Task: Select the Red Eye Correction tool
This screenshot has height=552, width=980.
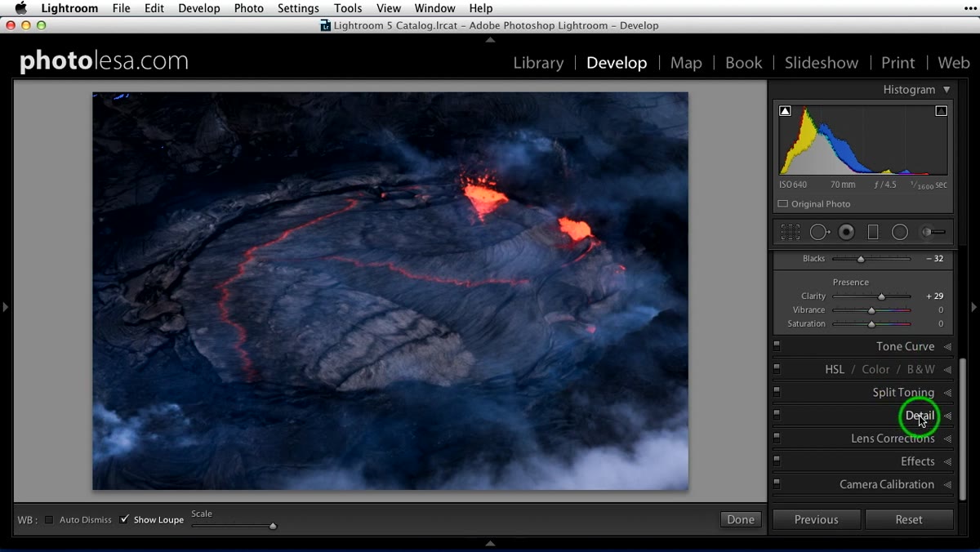Action: pyautogui.click(x=847, y=233)
